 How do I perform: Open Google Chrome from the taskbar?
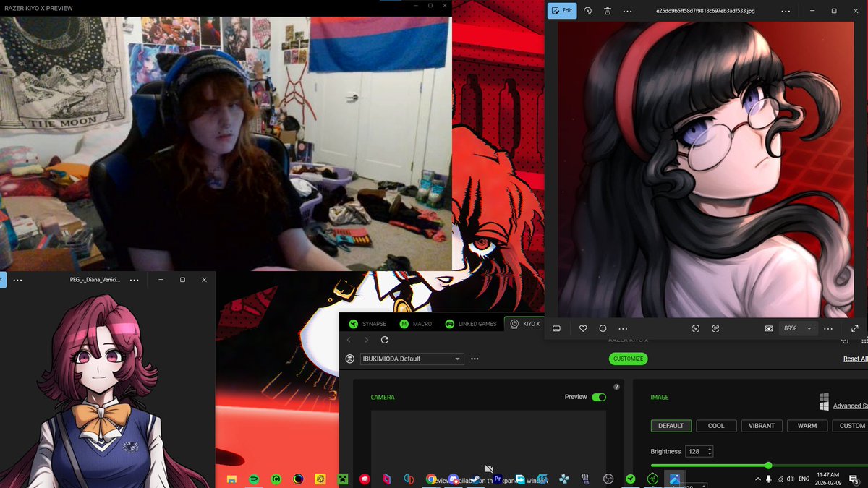tap(431, 479)
